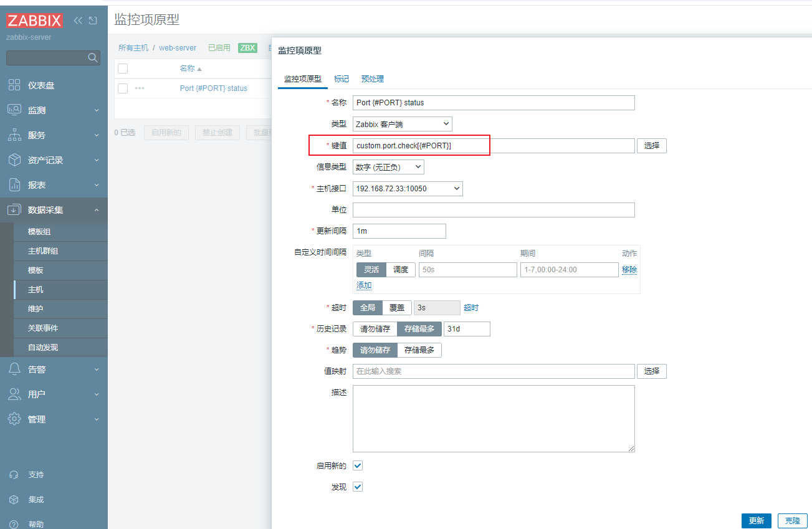
Task: Toggle the 发现 checkbox
Action: click(358, 487)
